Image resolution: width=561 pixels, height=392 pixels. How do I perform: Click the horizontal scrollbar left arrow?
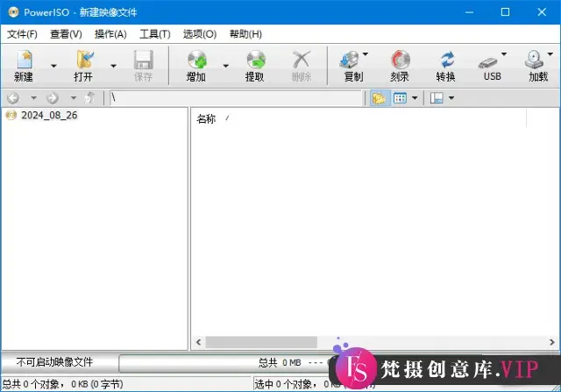click(x=199, y=342)
